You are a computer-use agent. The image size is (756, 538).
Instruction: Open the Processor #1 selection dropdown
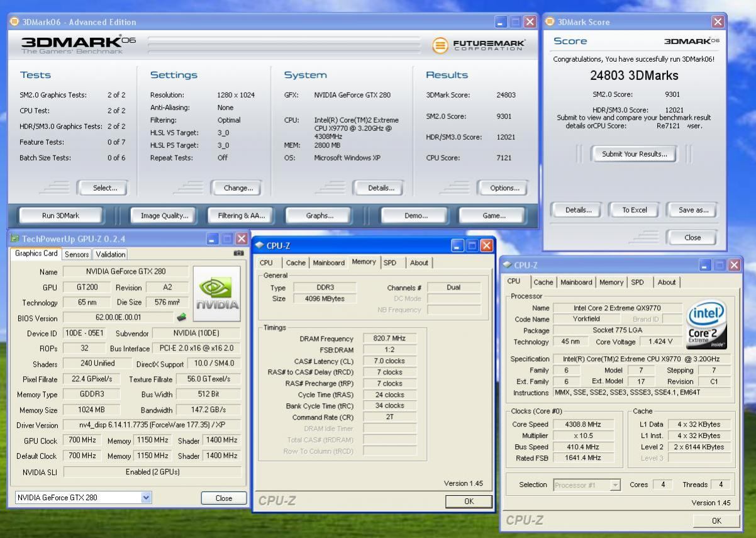(x=615, y=485)
